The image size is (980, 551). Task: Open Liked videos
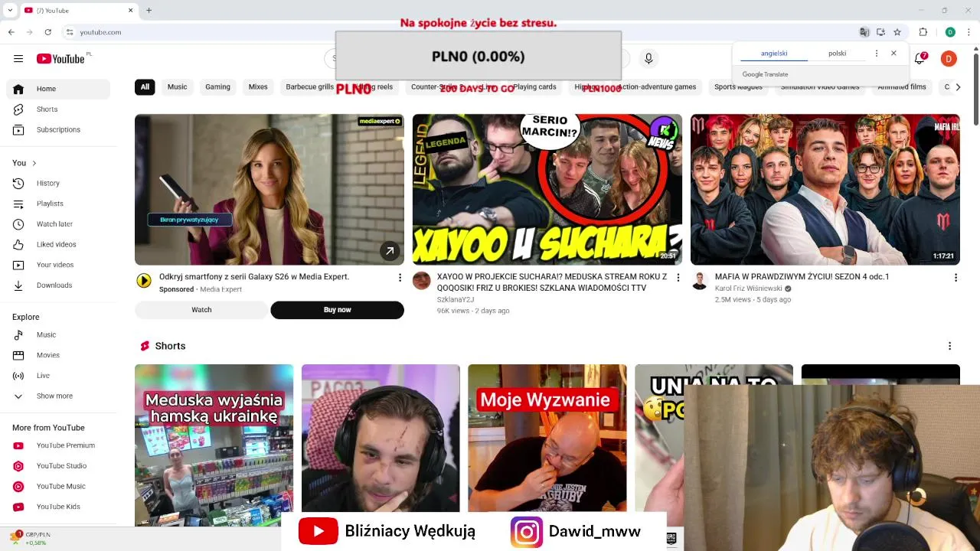(x=58, y=244)
